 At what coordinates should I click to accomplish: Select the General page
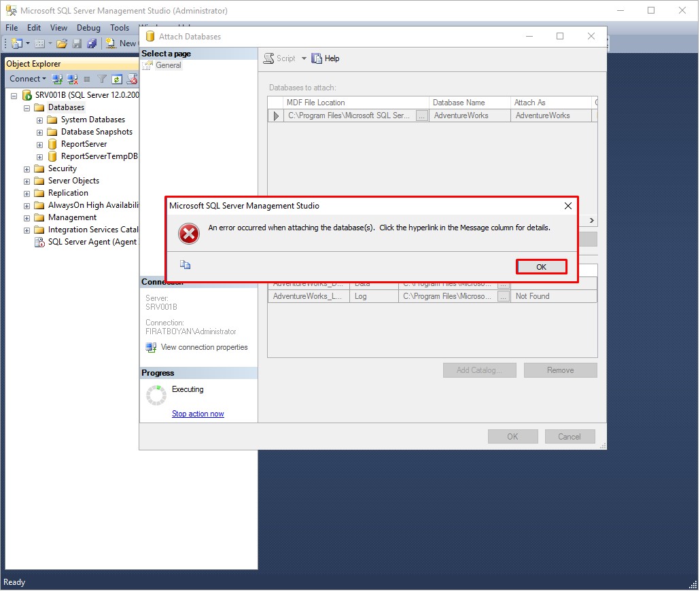pyautogui.click(x=169, y=66)
